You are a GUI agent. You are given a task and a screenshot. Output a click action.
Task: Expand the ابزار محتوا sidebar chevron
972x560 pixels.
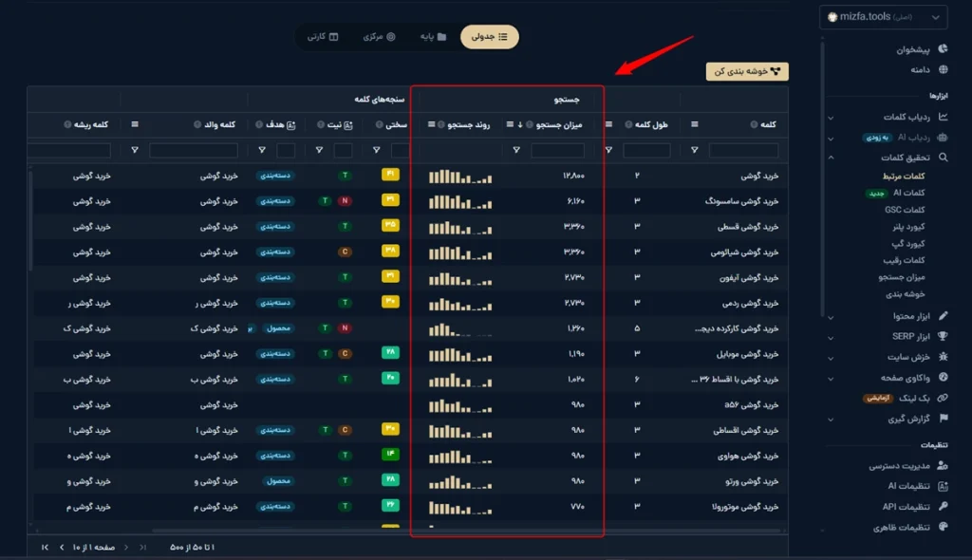pos(831,317)
